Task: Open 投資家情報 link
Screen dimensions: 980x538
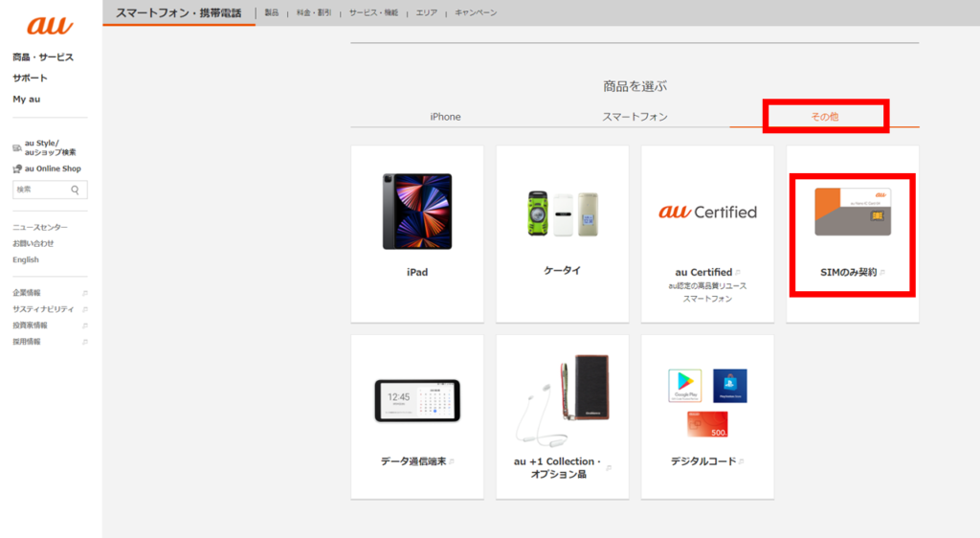Action: pos(30,325)
